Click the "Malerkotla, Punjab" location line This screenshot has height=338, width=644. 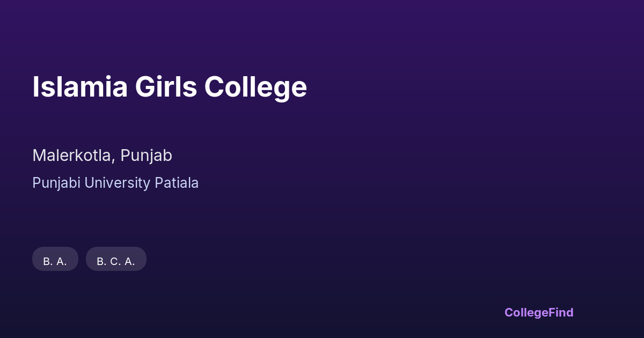coord(102,156)
